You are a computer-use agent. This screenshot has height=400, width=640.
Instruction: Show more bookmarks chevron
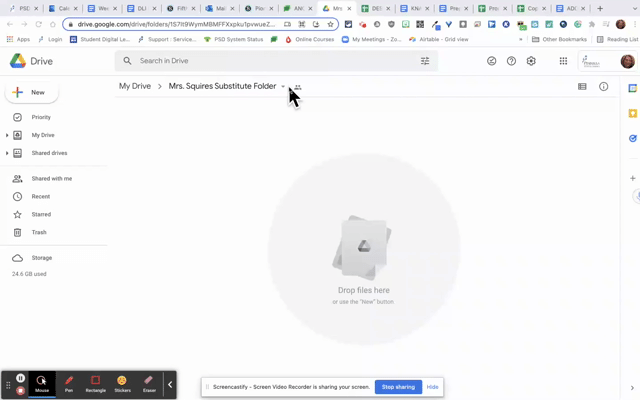point(520,40)
